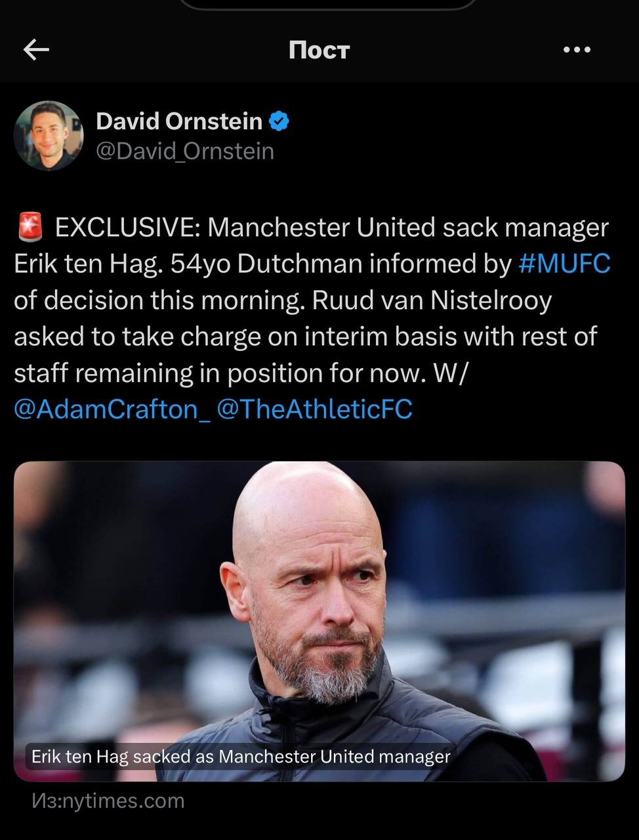This screenshot has width=639, height=840.
Task: Tap the dark pill at screen top
Action: pos(328,5)
